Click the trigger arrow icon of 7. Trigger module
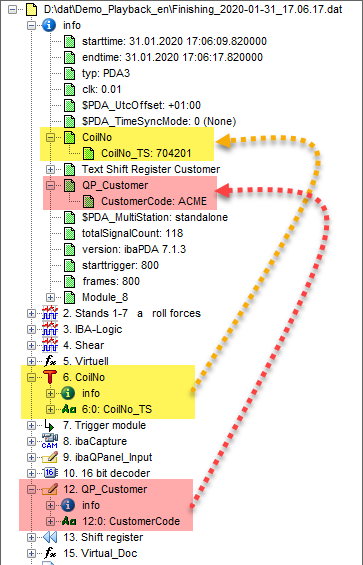Viewport: 363px width, 565px height. [x=50, y=425]
